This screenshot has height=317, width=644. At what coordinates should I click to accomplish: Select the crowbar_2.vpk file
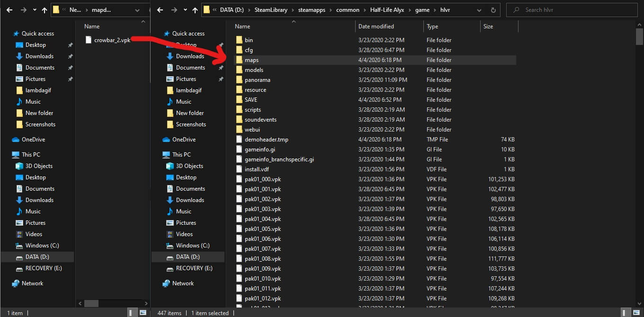pos(112,40)
